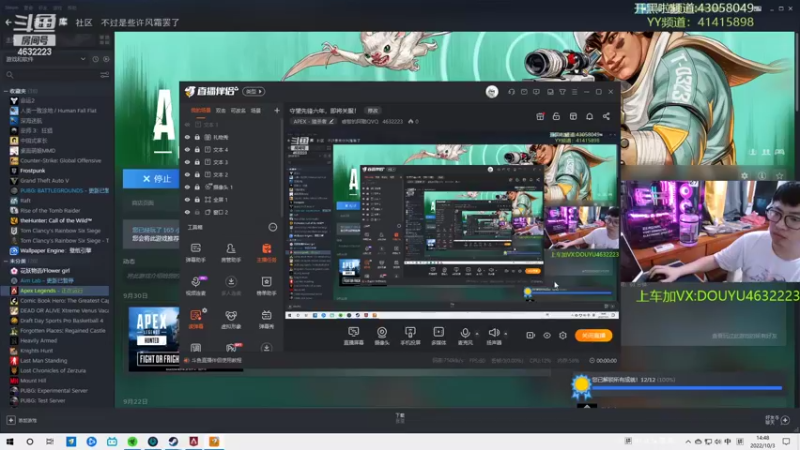Open the 房管助手 tool icon
Image resolution: width=800 pixels, height=450 pixels.
pos(231,253)
